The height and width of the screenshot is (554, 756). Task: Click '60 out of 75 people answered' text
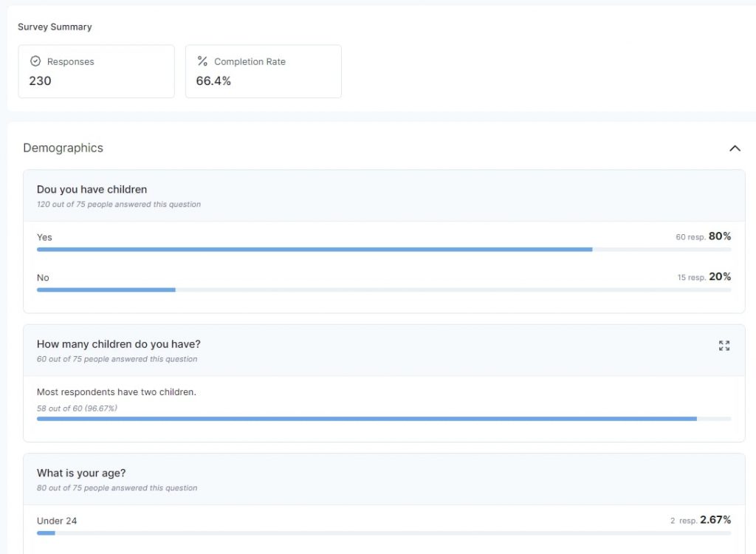[x=117, y=359]
